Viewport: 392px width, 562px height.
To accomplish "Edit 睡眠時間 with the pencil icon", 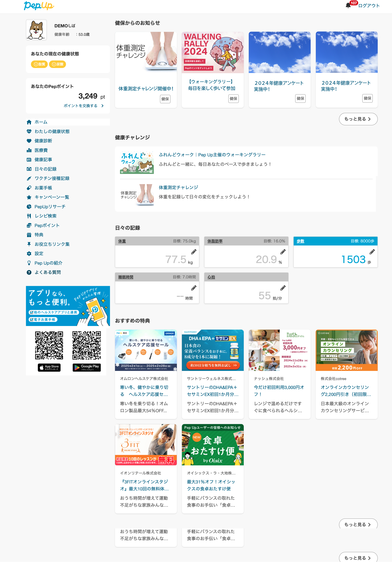I will [194, 288].
